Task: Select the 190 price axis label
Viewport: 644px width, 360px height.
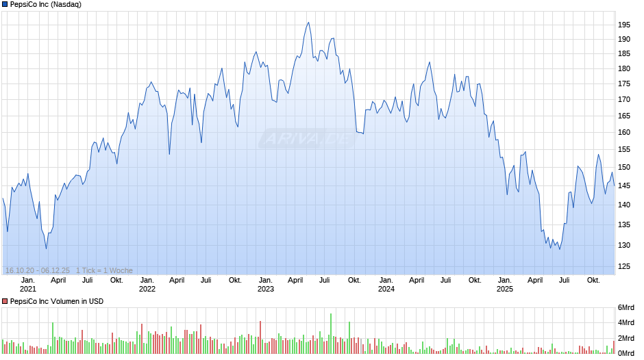Action: pyautogui.click(x=624, y=40)
